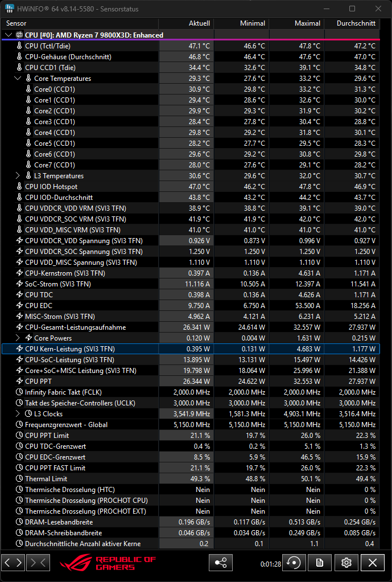Viewport: 392px width, 582px height.
Task: Expand the L3 Temperatures row
Action: (18, 175)
